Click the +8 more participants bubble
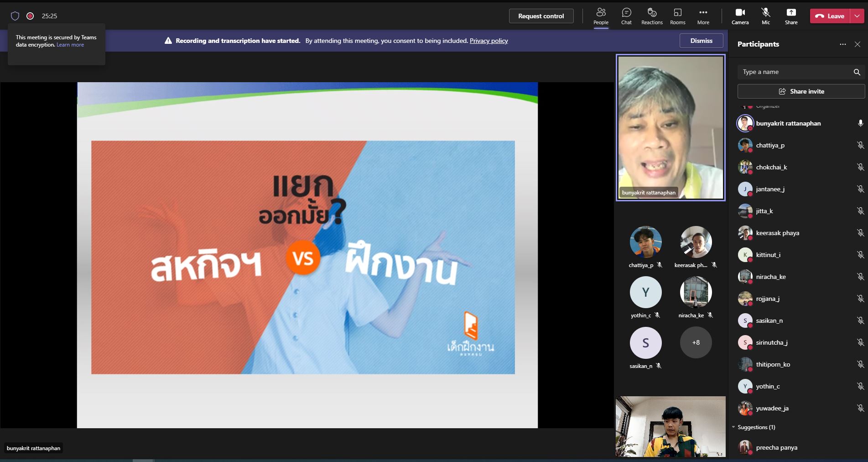The width and height of the screenshot is (868, 462). click(x=696, y=342)
